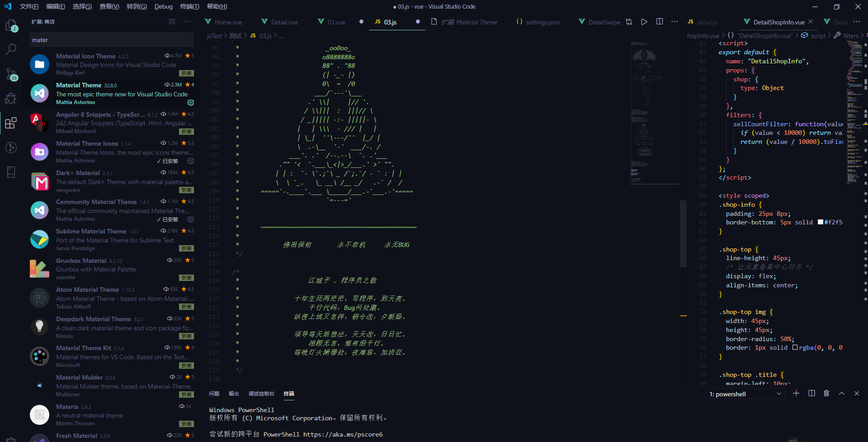Viewport: 868px width, 442px height.
Task: Select the Extensions view icon
Action: click(11, 123)
